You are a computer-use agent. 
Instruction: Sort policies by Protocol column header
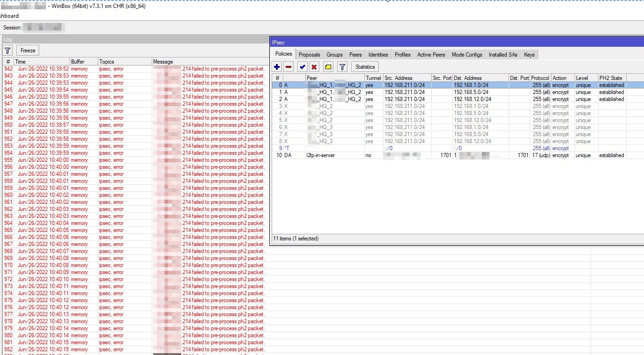tap(540, 78)
